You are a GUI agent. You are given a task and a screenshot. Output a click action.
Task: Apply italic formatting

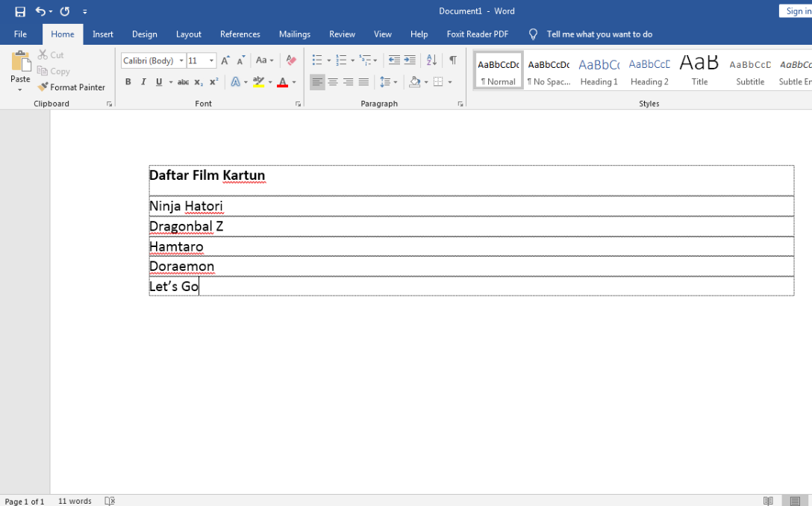tap(143, 81)
